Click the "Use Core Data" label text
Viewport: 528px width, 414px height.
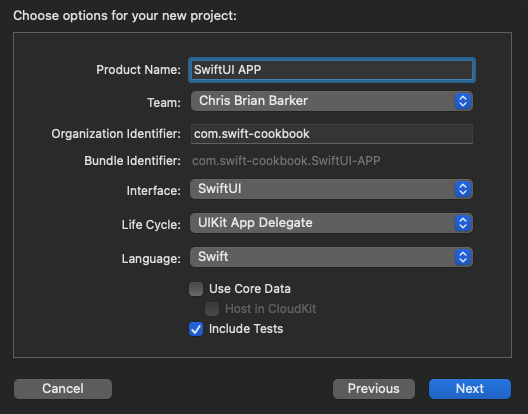point(250,289)
